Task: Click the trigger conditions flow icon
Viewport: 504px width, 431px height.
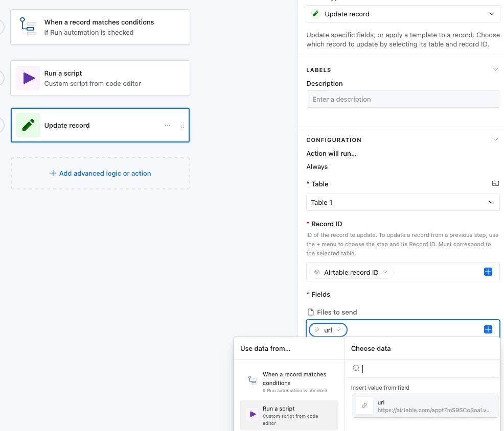Action: [28, 27]
